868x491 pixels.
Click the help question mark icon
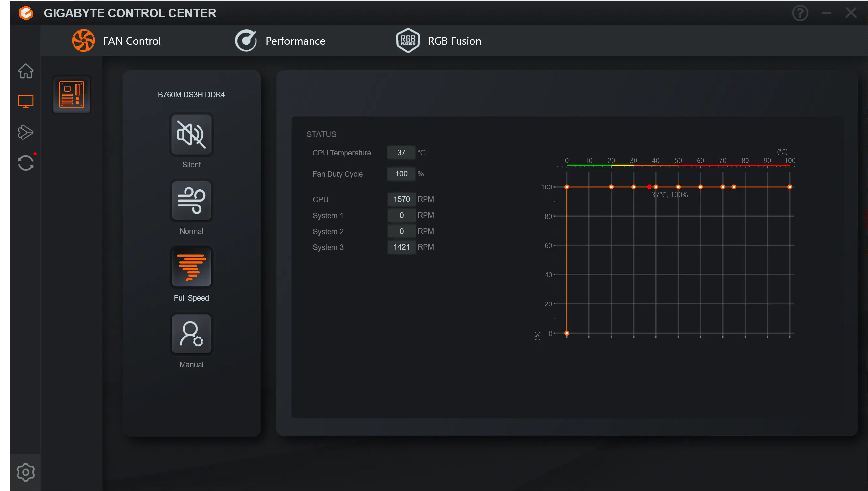[x=800, y=13]
